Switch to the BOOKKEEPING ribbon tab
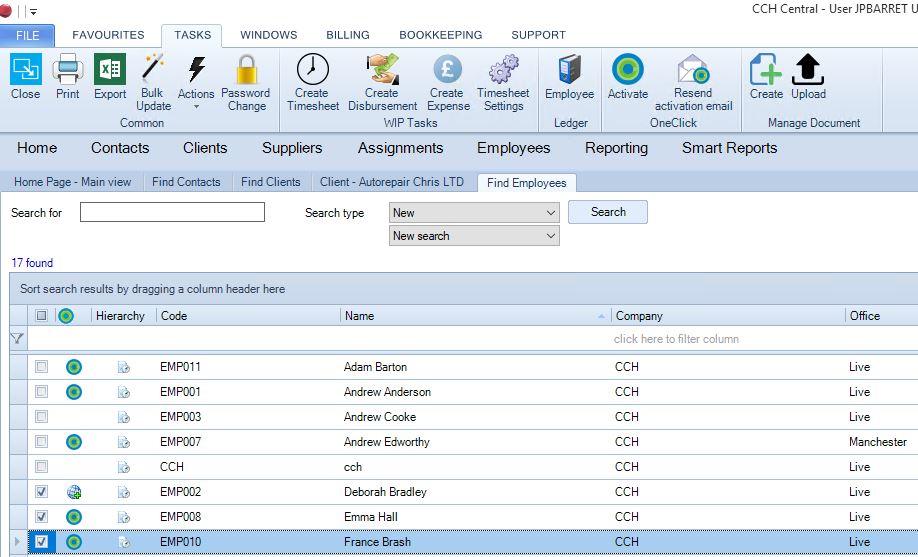 441,35
